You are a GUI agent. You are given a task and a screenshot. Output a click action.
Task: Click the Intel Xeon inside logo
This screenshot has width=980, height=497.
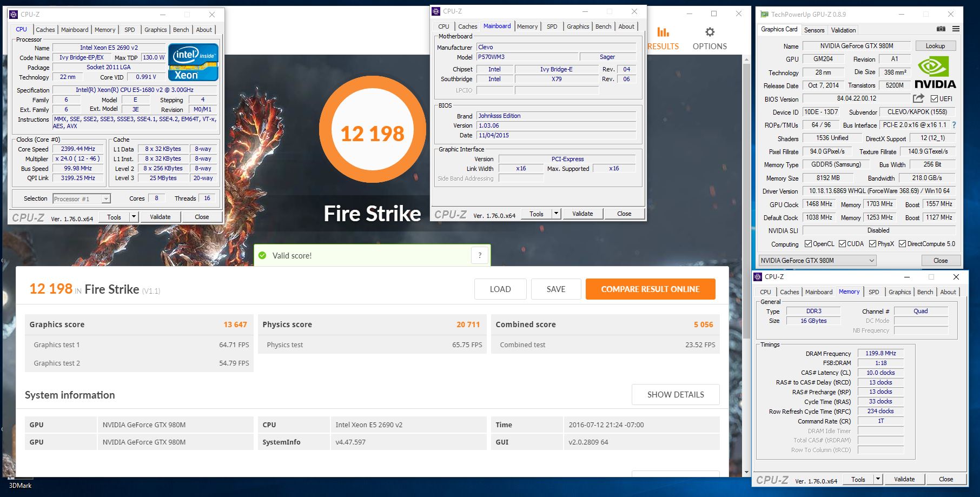coord(193,62)
